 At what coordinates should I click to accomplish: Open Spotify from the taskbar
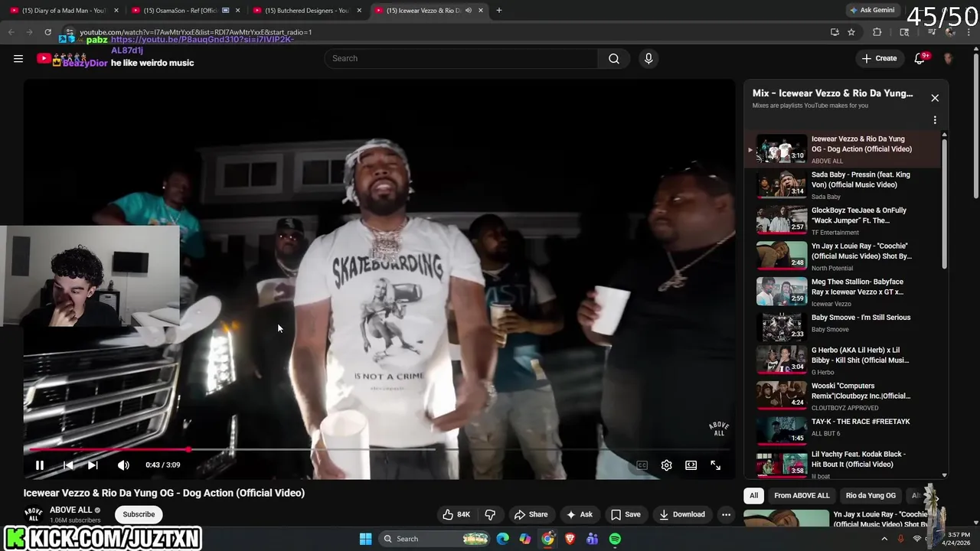point(615,539)
